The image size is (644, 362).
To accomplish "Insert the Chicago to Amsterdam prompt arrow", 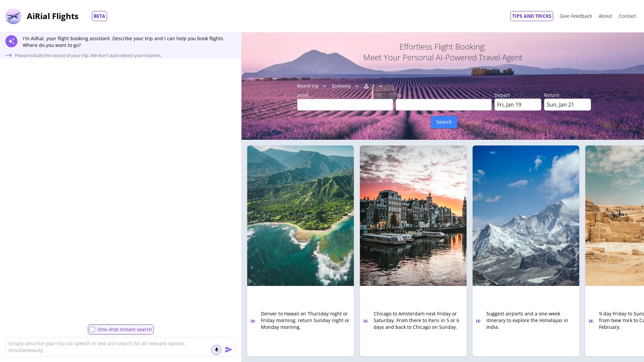I will [366, 321].
